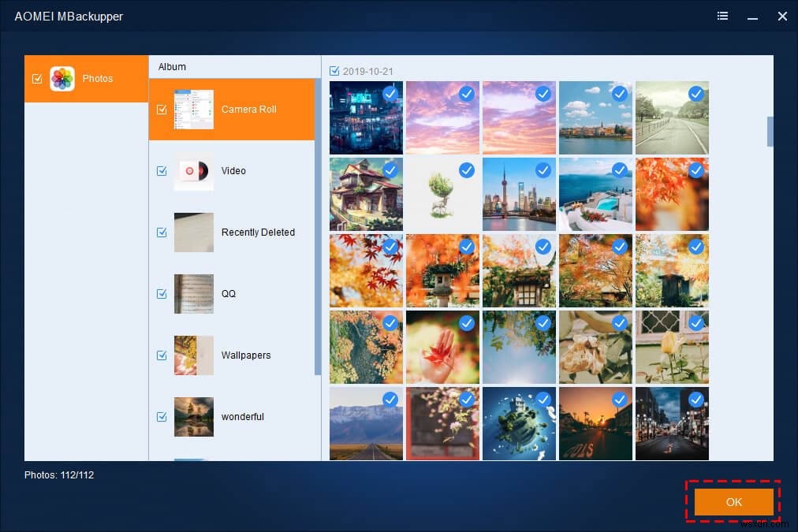Deselect the checkmark on the night cityscape photo
Image resolution: width=798 pixels, height=532 pixels.
(x=390, y=93)
